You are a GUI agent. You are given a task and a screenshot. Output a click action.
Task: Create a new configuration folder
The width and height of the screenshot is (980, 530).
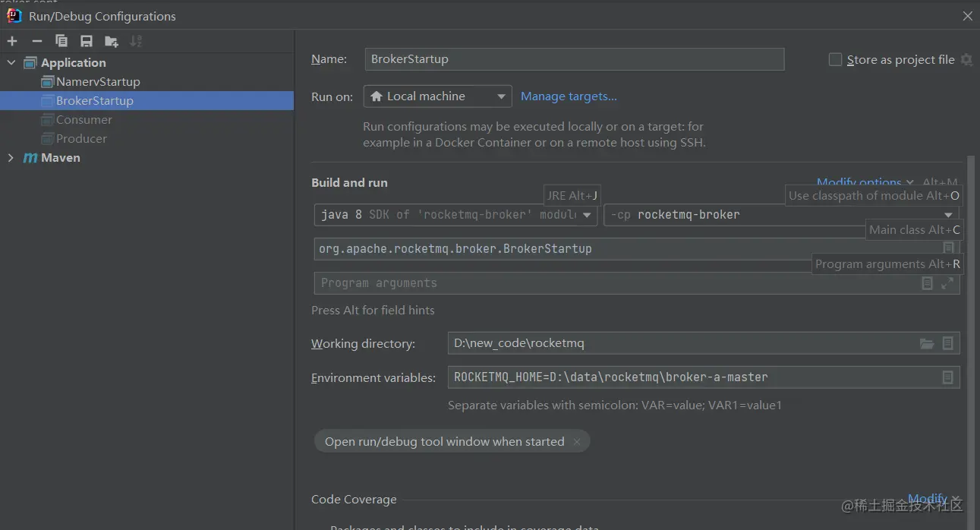pos(112,41)
